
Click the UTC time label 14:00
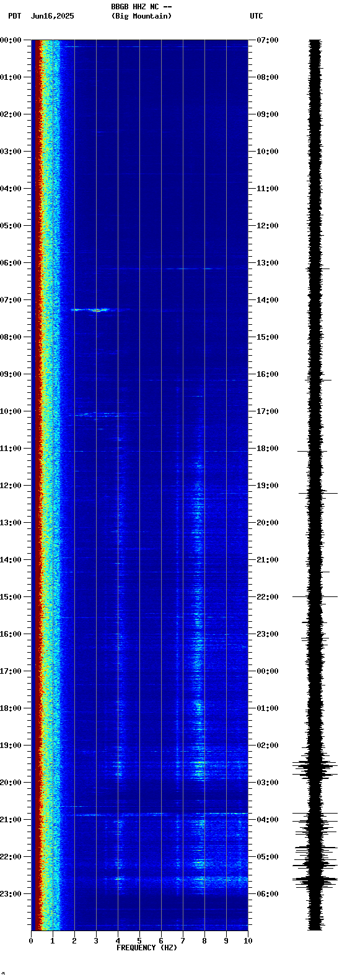[268, 300]
